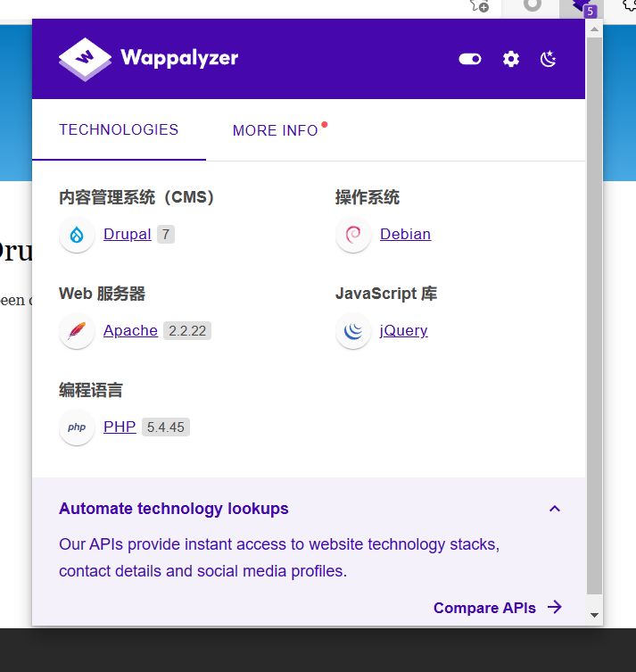Click the Web 服务器 category heading

tap(102, 294)
